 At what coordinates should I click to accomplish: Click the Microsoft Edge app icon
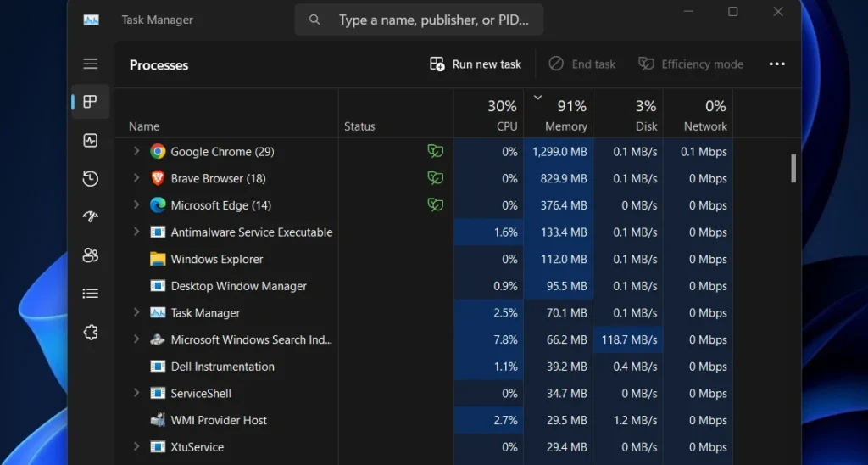coord(158,205)
